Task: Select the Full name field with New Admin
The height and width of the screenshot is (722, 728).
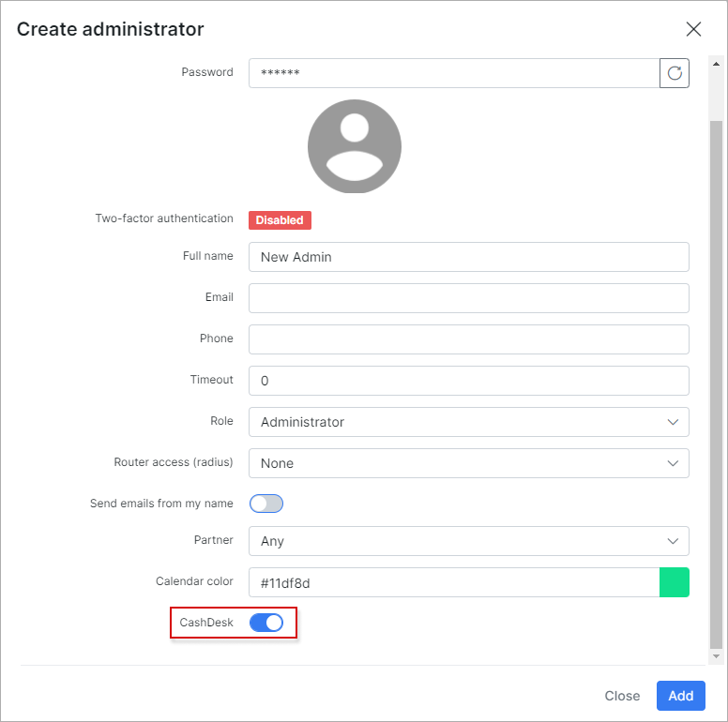Action: 469,257
